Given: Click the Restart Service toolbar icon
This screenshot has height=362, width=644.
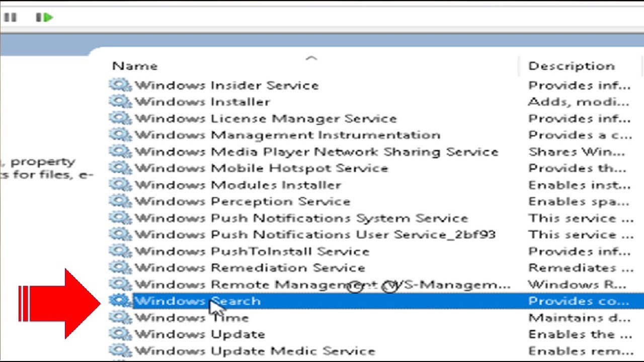Looking at the screenshot, I should pos(44,18).
